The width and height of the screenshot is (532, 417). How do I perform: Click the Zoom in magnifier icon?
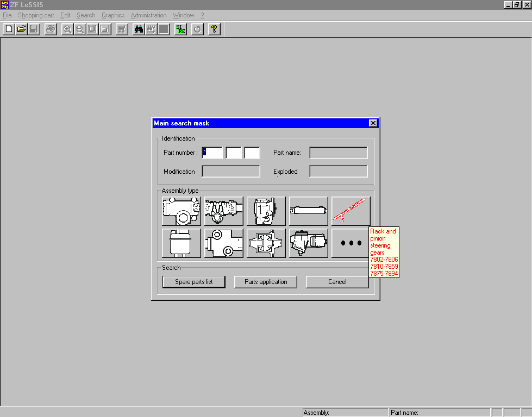tap(67, 29)
